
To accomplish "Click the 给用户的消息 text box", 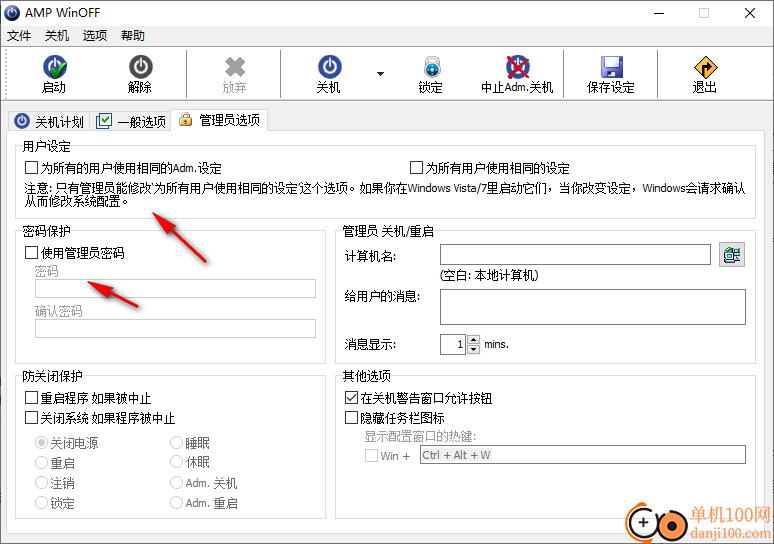I will 593,307.
